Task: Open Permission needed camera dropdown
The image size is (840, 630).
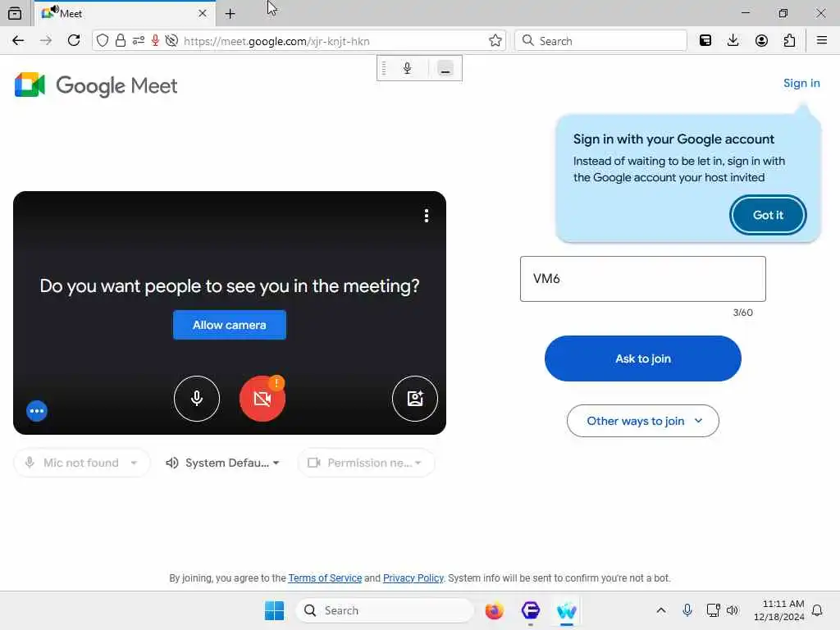Action: (367, 463)
